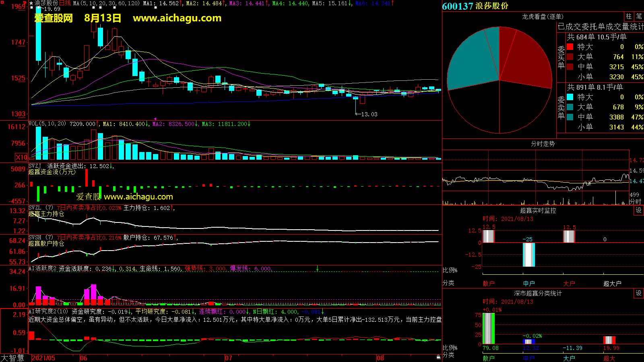Open 设 settings for 深市超赢分类统计 panel
644x362 pixels.
[x=639, y=293]
